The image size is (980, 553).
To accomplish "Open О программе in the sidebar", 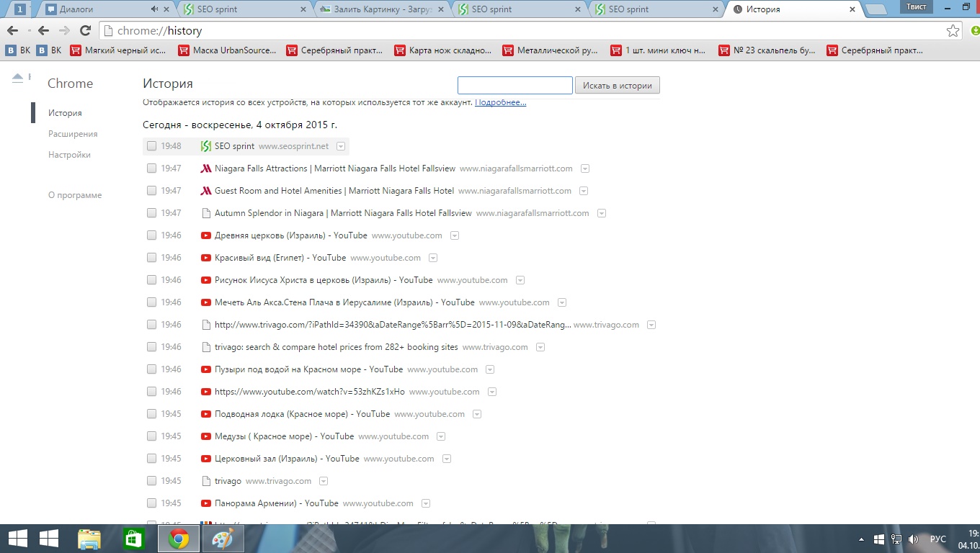I will pos(75,195).
